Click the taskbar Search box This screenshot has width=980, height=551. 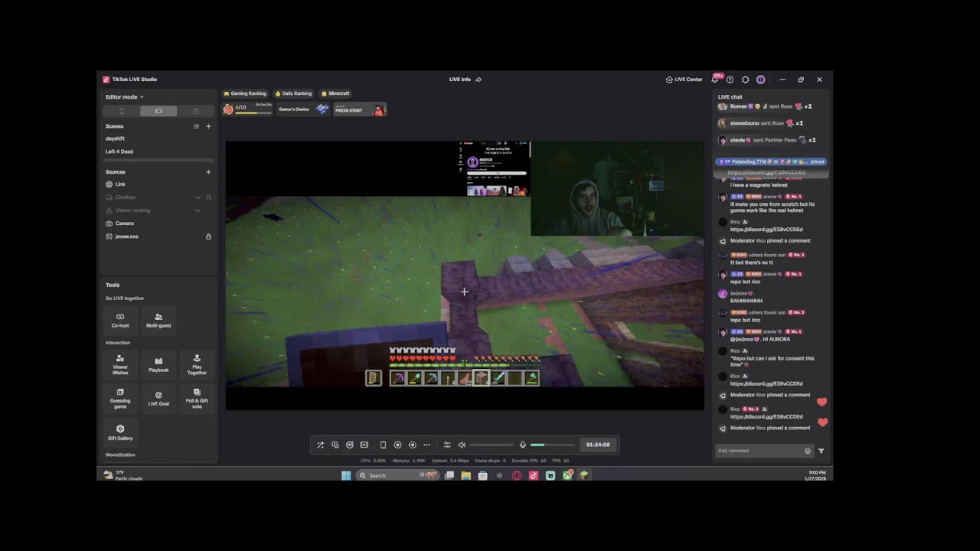click(396, 475)
